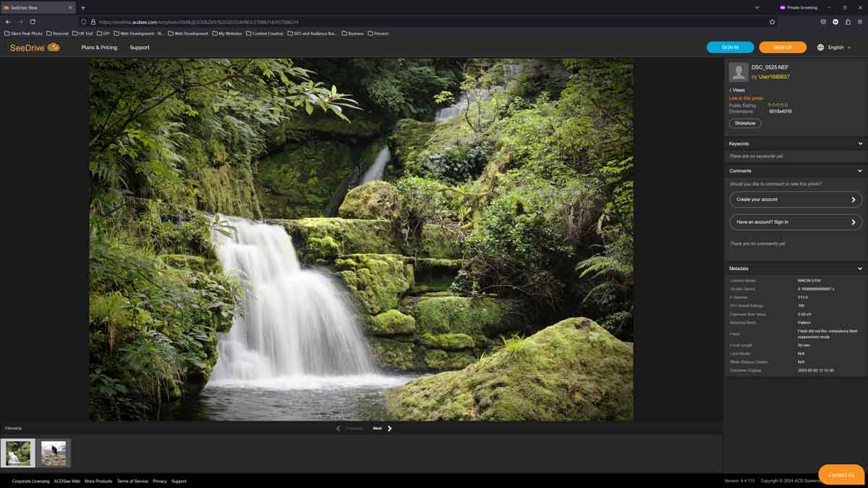Image resolution: width=868 pixels, height=488 pixels.
Task: Open the Plans & Pricing menu
Action: (98, 46)
